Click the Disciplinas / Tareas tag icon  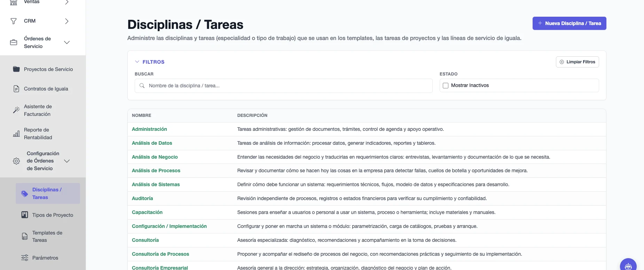pyautogui.click(x=25, y=194)
